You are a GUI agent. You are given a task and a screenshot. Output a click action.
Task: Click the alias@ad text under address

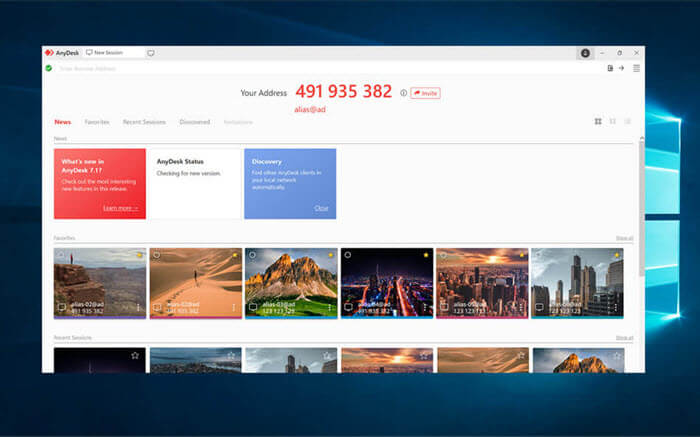tap(310, 109)
